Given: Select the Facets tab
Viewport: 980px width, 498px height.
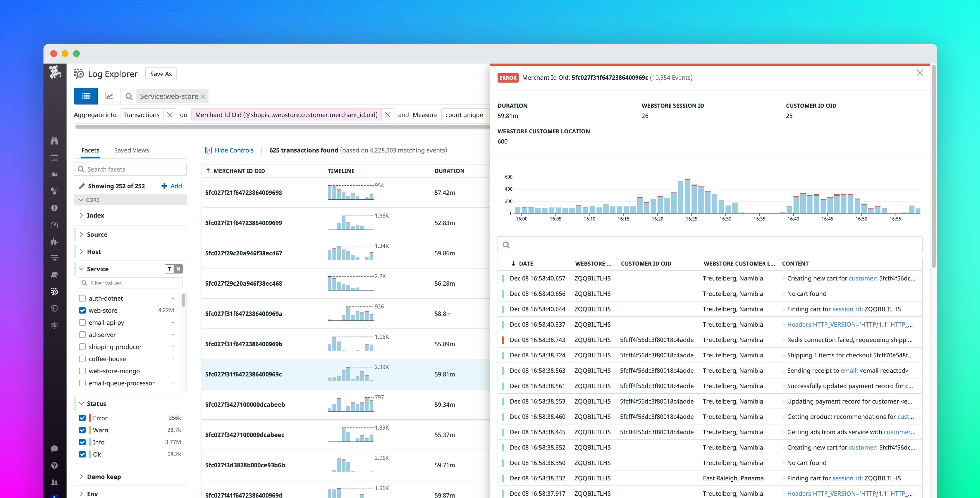Looking at the screenshot, I should (x=90, y=150).
